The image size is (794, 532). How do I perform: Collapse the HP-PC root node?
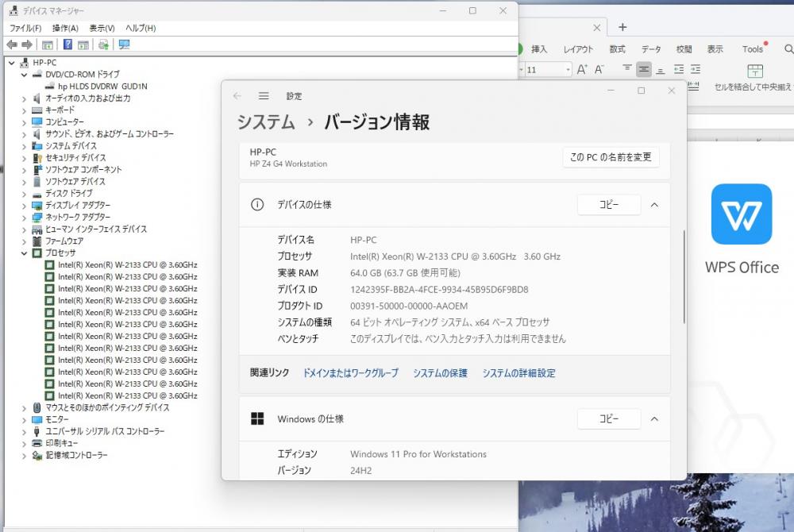[12, 63]
